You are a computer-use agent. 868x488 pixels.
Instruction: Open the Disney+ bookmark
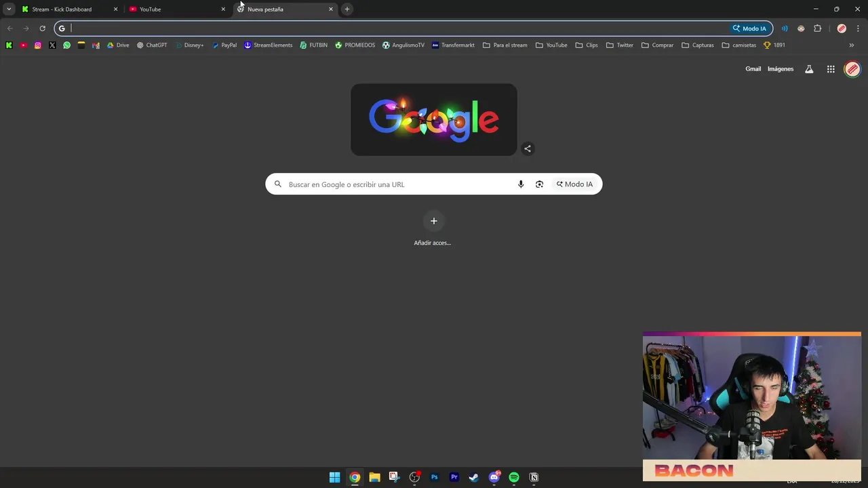[x=189, y=45]
